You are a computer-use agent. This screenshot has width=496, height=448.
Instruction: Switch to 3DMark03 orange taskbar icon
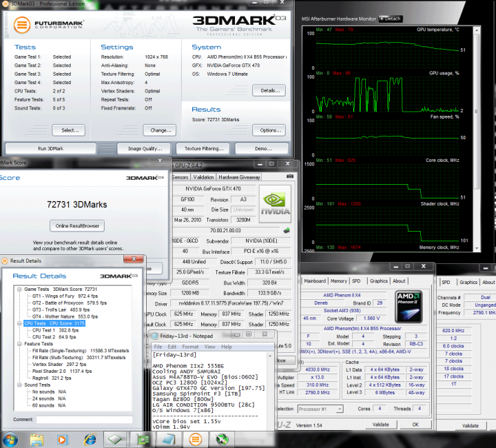(196, 440)
